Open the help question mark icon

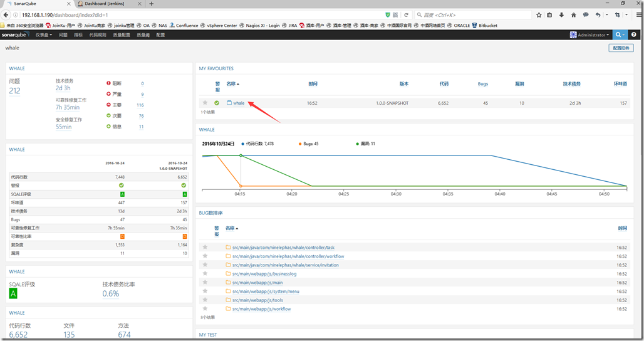634,35
